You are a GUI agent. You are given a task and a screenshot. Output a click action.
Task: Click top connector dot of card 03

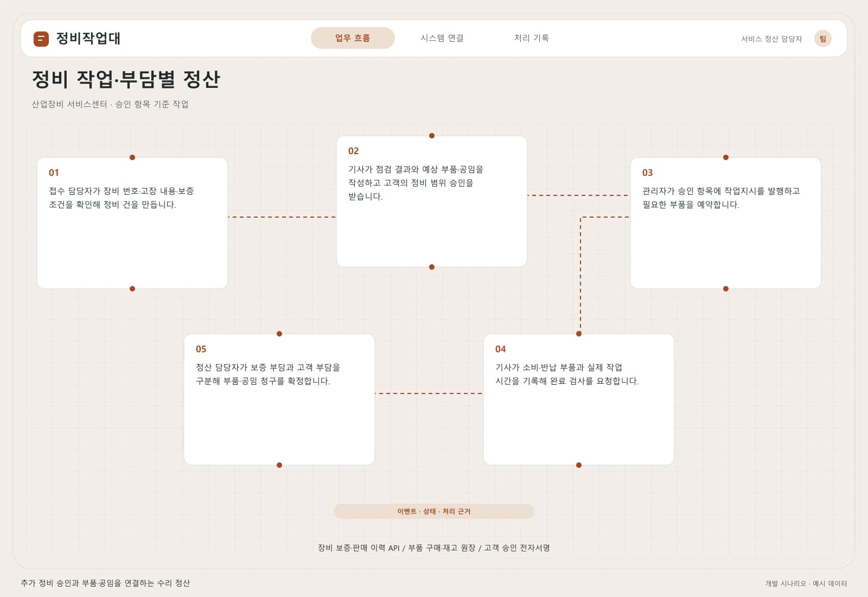[726, 157]
